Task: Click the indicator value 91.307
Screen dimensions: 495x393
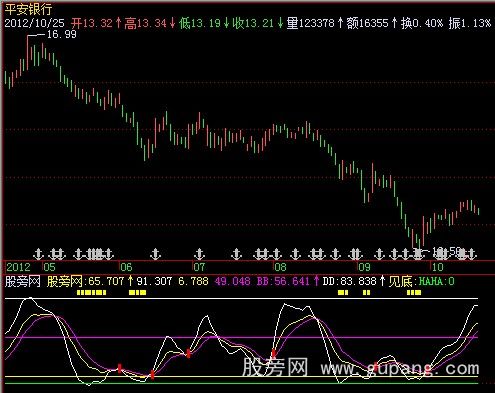Action: tap(154, 282)
